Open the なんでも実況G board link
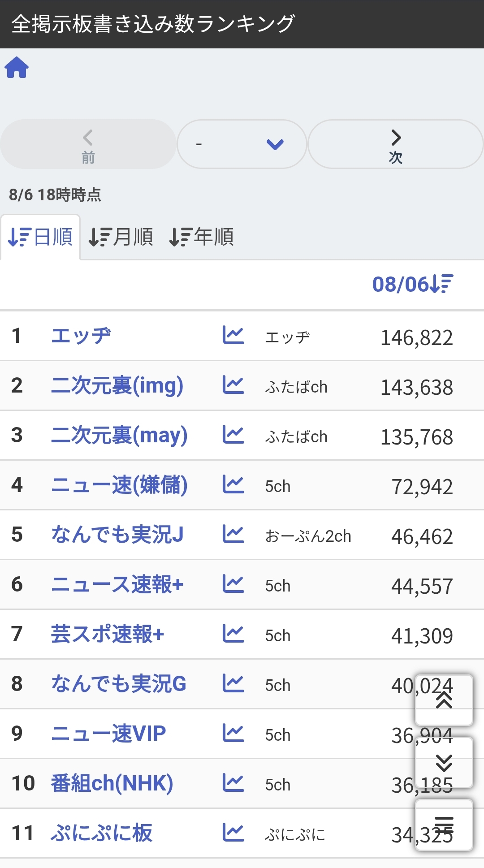The image size is (484, 868). 119,684
